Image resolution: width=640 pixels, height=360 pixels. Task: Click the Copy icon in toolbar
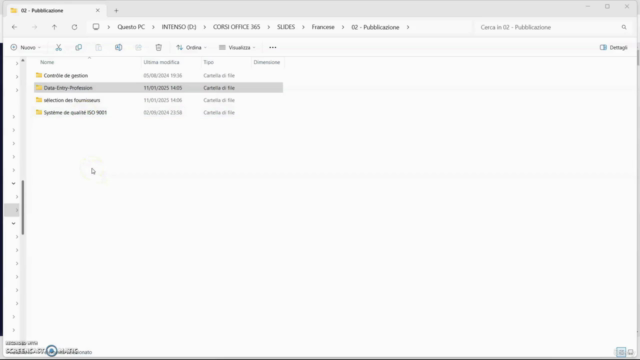coord(78,48)
